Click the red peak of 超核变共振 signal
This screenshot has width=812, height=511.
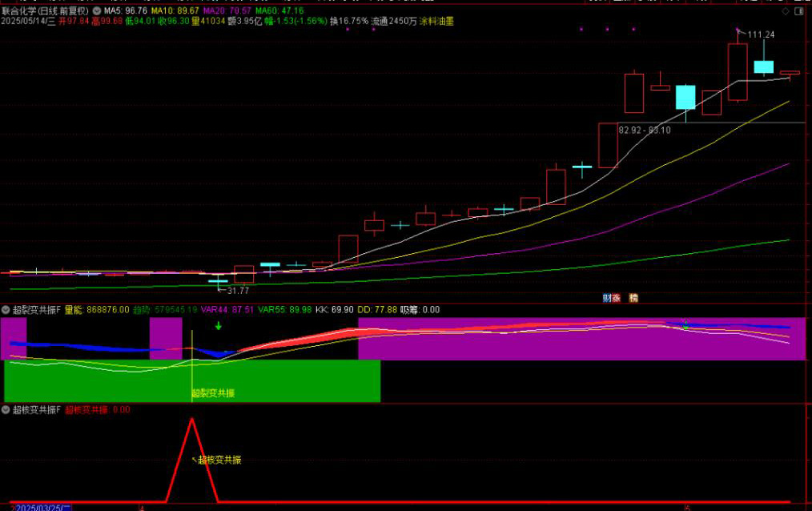pos(191,420)
